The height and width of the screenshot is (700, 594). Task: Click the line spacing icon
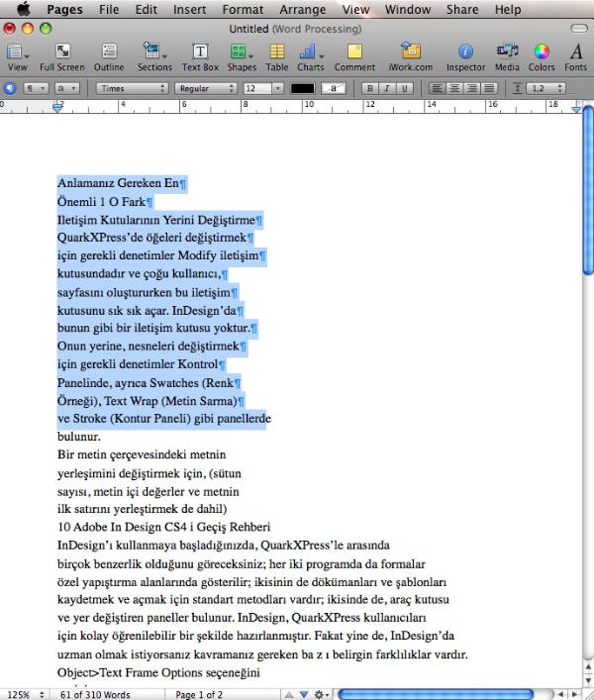click(517, 88)
